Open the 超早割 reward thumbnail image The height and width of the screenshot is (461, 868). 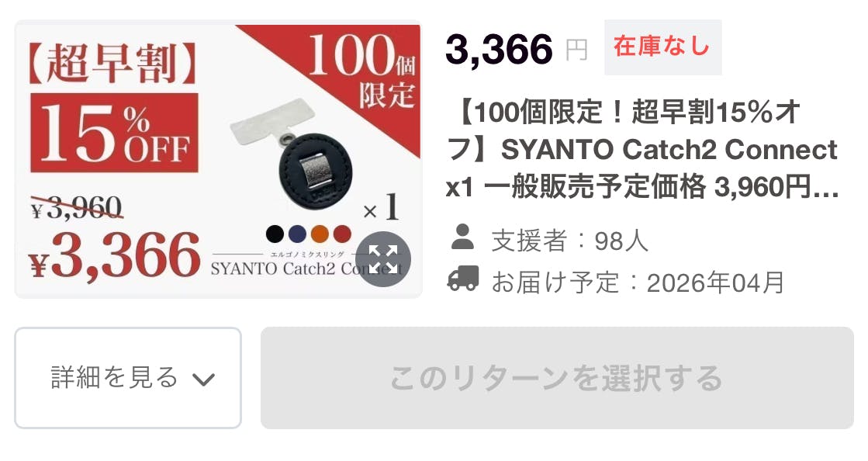click(218, 159)
